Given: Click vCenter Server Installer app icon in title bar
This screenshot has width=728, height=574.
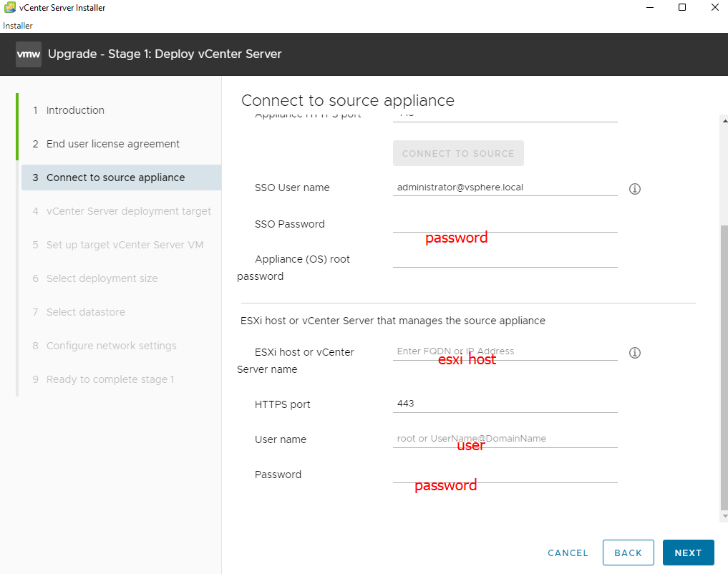Looking at the screenshot, I should pyautogui.click(x=10, y=7).
